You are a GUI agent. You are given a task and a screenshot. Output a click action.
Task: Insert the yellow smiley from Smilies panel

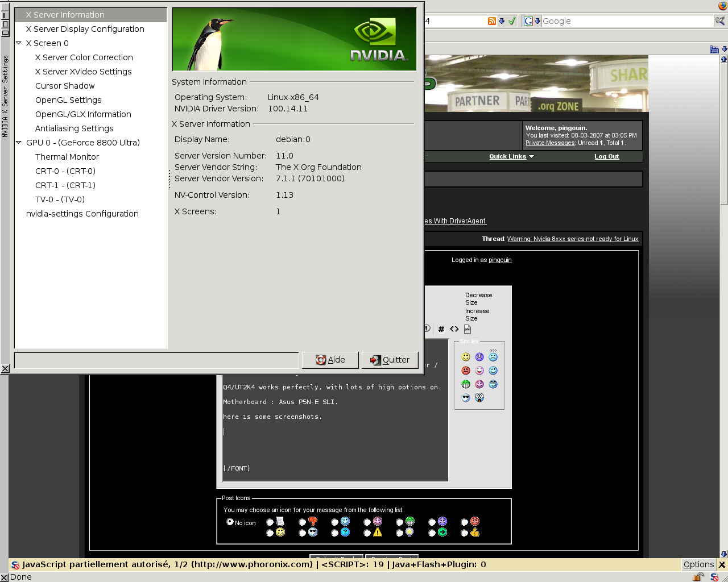point(466,357)
